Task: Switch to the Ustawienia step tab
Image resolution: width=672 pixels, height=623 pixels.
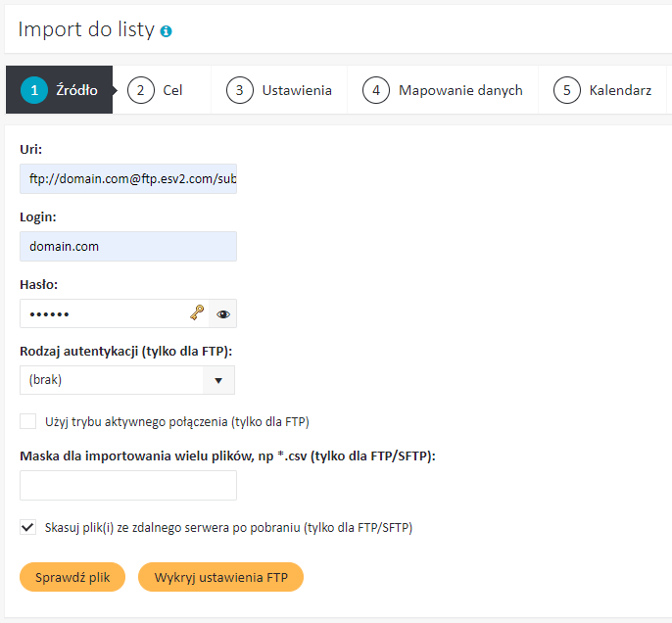Action: 279,90
